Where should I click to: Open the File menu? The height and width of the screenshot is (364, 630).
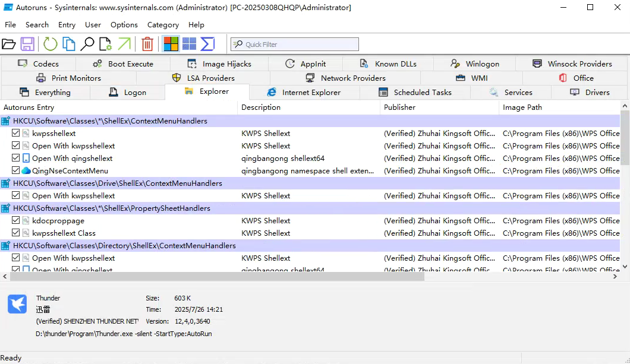point(11,25)
